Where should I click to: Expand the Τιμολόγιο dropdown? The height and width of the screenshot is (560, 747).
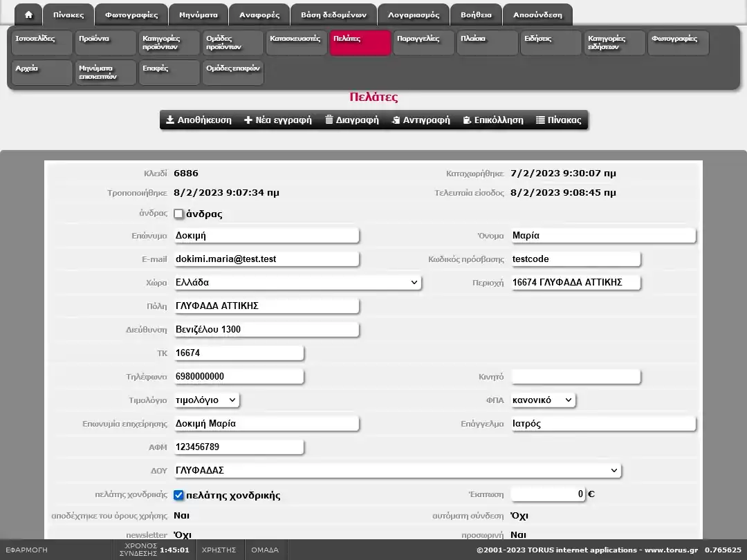(x=206, y=400)
